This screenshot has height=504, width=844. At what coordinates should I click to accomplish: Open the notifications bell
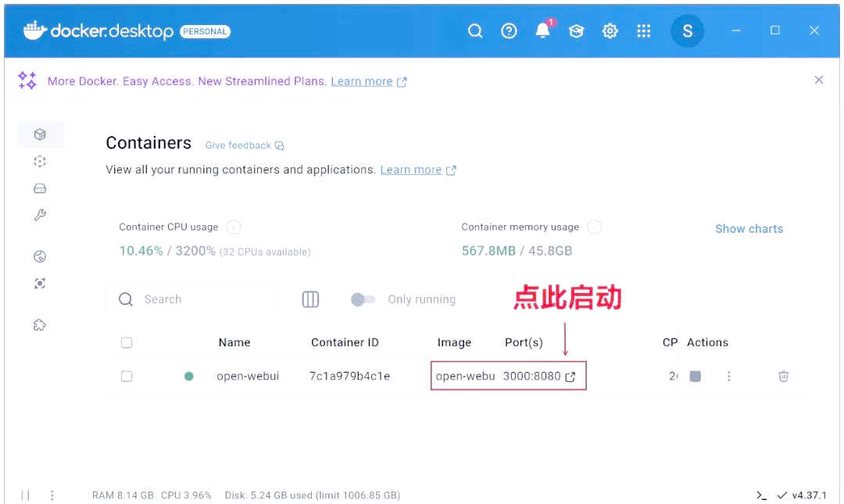(542, 31)
